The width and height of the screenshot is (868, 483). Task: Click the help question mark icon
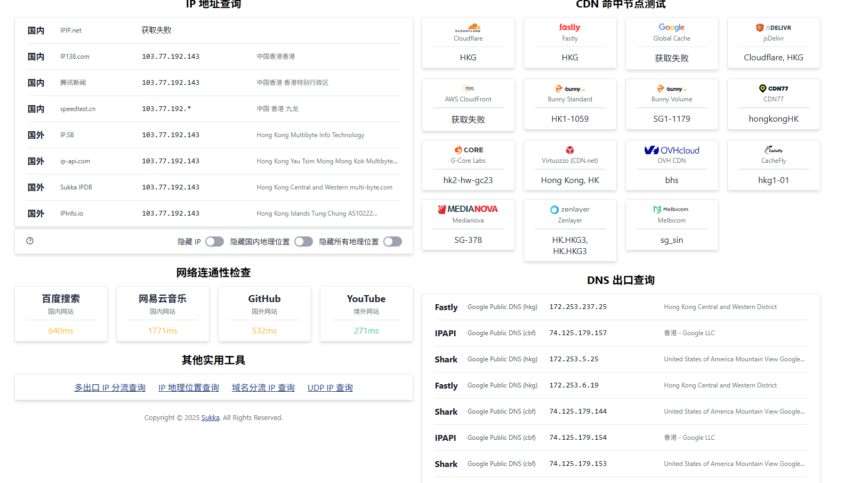pos(29,241)
